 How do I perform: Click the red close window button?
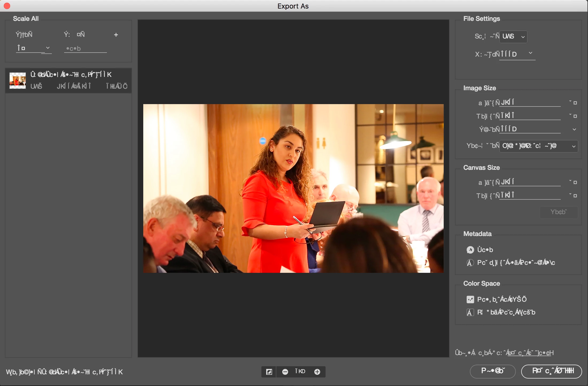tap(7, 6)
